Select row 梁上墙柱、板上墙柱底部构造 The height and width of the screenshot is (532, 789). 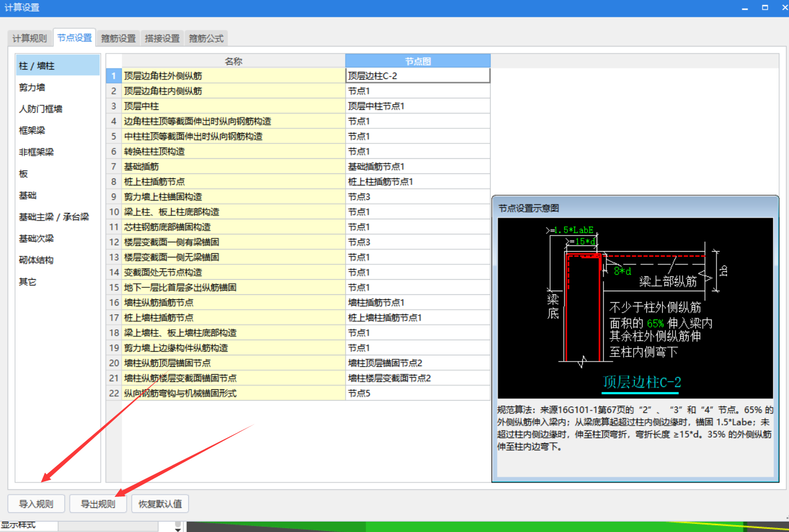tap(233, 333)
